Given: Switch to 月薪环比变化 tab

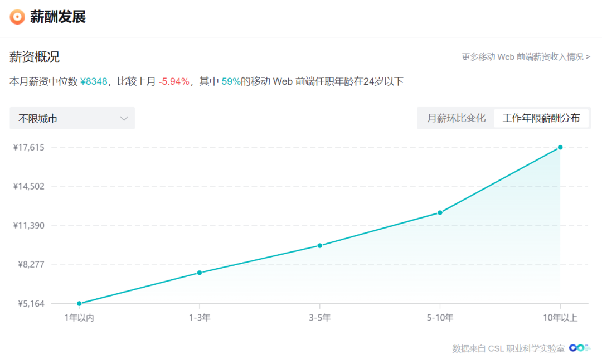Looking at the screenshot, I should click(456, 118).
